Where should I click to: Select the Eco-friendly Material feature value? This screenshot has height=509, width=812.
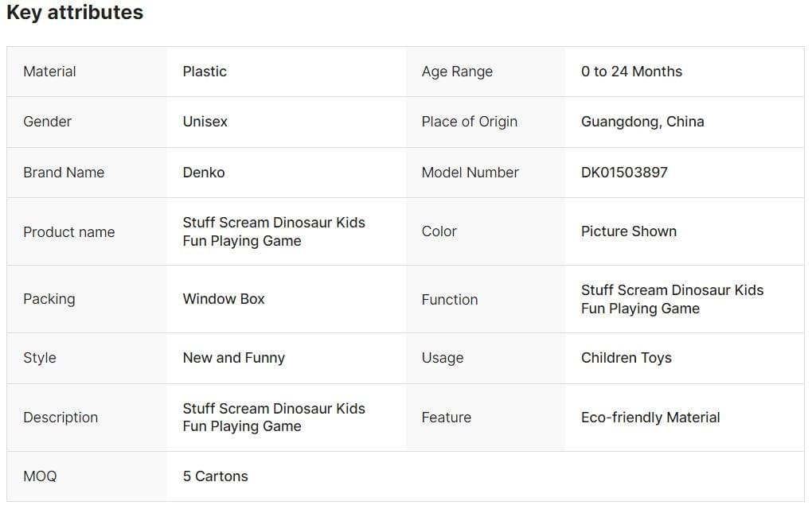point(650,418)
